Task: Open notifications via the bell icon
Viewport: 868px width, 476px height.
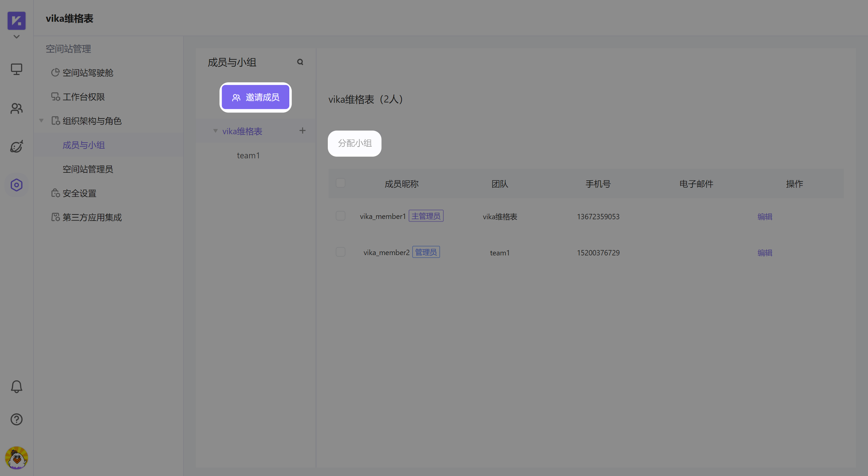Action: pyautogui.click(x=16, y=387)
